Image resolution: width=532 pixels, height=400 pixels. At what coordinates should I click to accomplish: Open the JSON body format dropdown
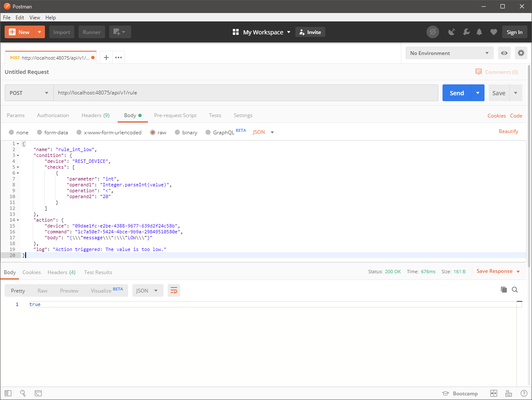(263, 132)
